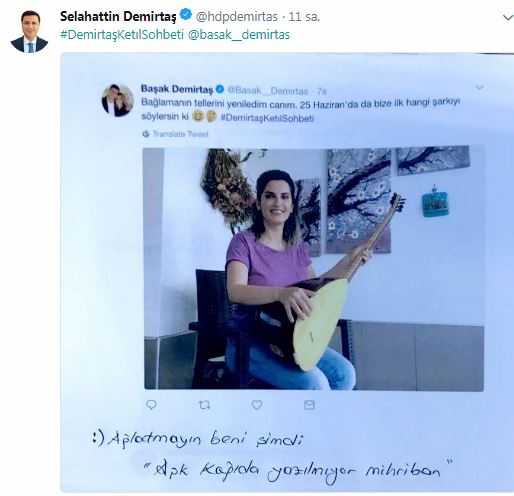Click the globe icon beside Translate Tweet
514x496 pixels.
146,134
